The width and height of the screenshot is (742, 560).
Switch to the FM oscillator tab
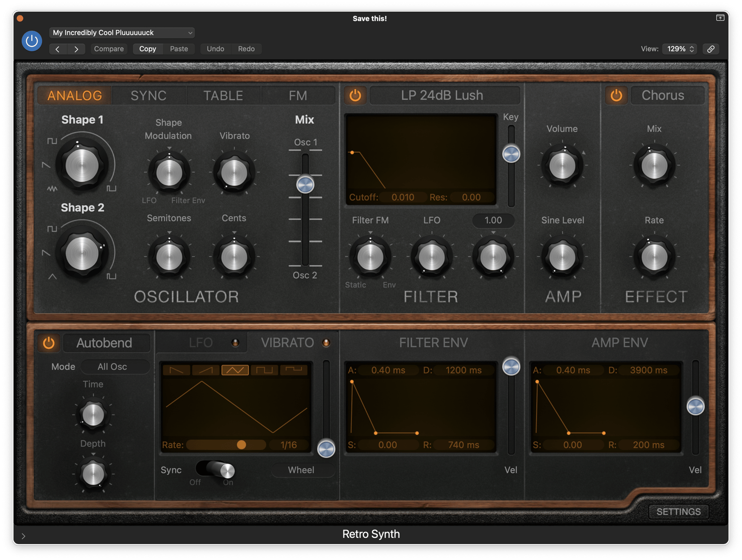pyautogui.click(x=298, y=95)
